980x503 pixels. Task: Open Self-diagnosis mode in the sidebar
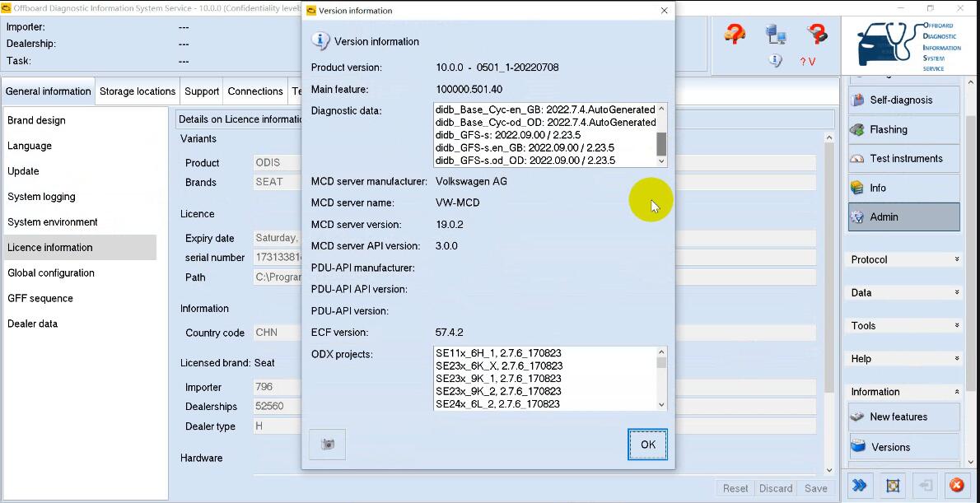903,100
